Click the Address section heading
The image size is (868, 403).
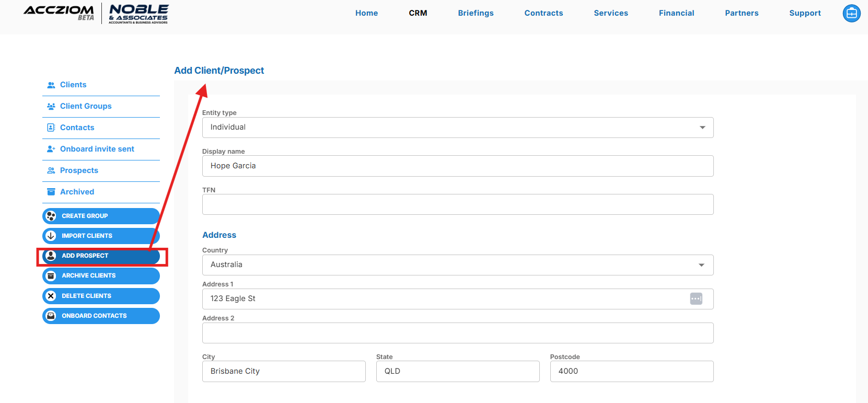(219, 235)
